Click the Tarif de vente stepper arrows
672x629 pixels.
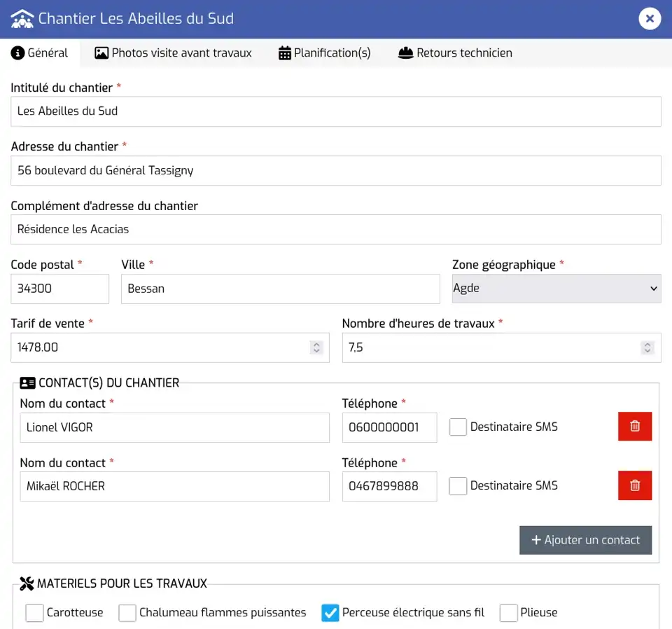(316, 347)
